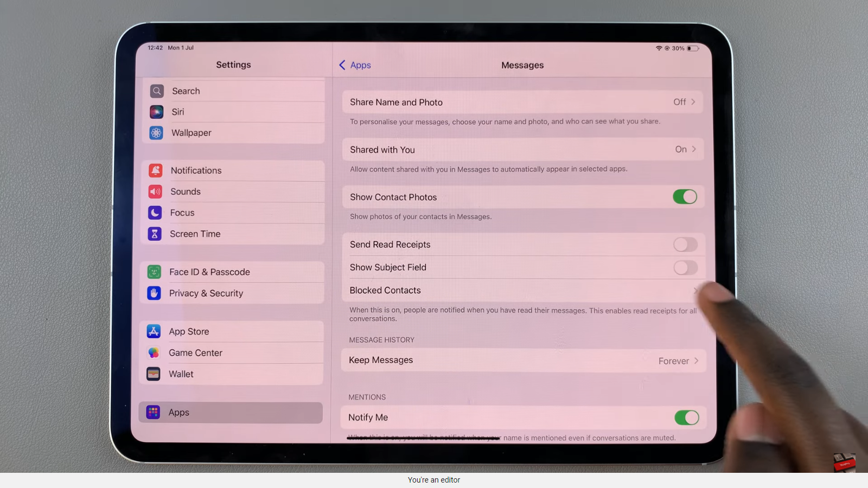Image resolution: width=868 pixels, height=488 pixels.
Task: Tap the Search field in sidebar
Action: click(x=234, y=91)
